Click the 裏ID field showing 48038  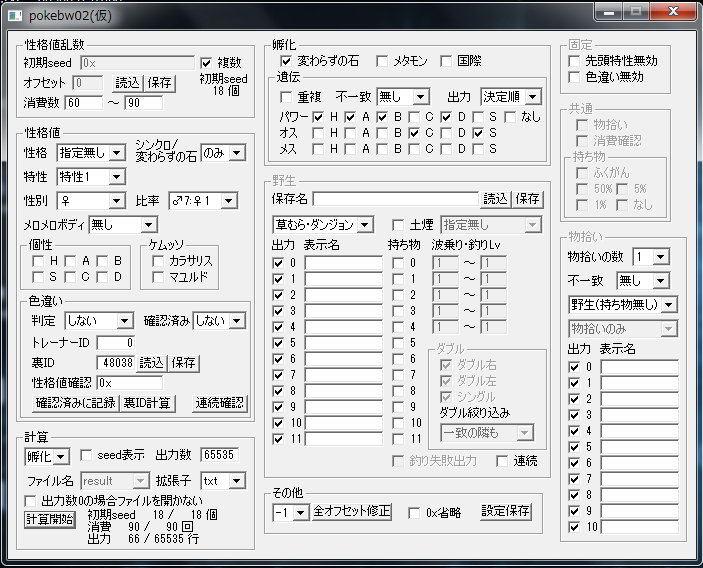115,363
